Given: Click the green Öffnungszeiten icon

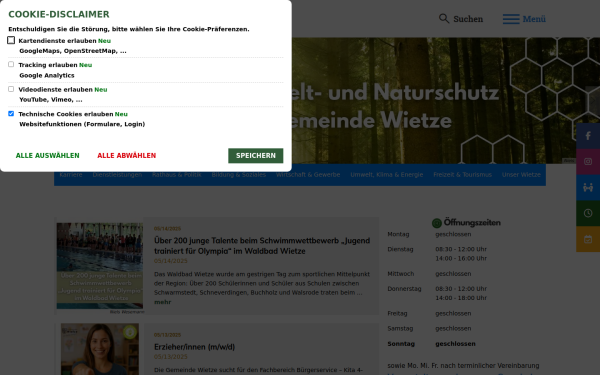Looking at the screenshot, I should 437,223.
